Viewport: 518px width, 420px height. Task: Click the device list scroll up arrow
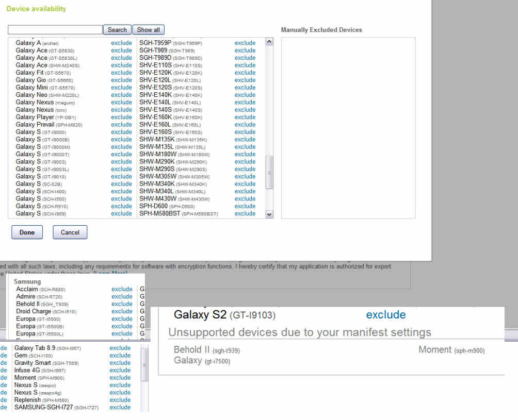(269, 42)
